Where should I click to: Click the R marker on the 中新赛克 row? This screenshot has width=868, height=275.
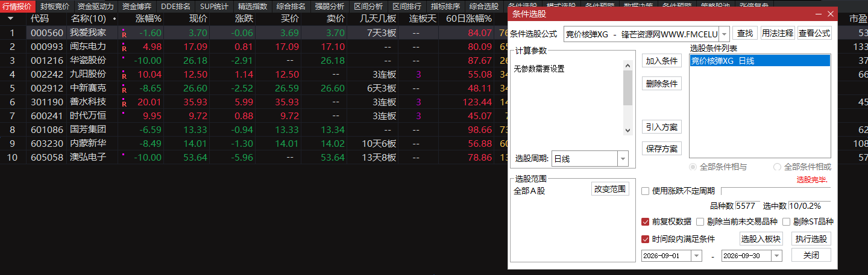pos(124,90)
